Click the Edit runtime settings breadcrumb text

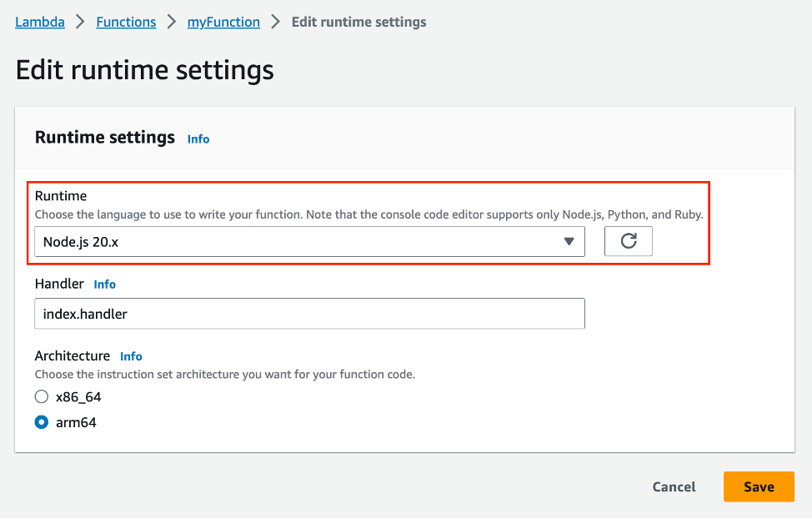358,22
